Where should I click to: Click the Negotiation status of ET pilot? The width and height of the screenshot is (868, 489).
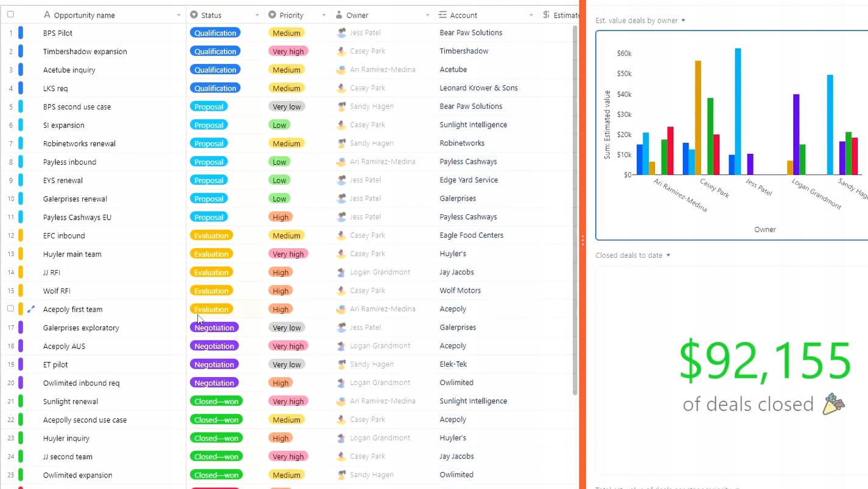tap(214, 364)
